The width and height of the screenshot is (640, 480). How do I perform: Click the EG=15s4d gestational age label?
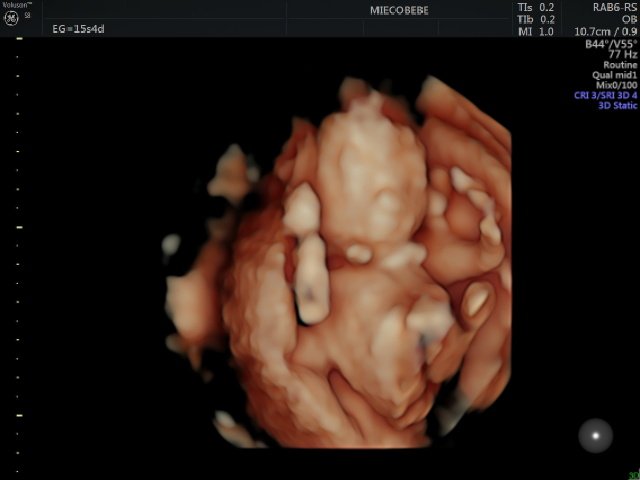(x=78, y=29)
